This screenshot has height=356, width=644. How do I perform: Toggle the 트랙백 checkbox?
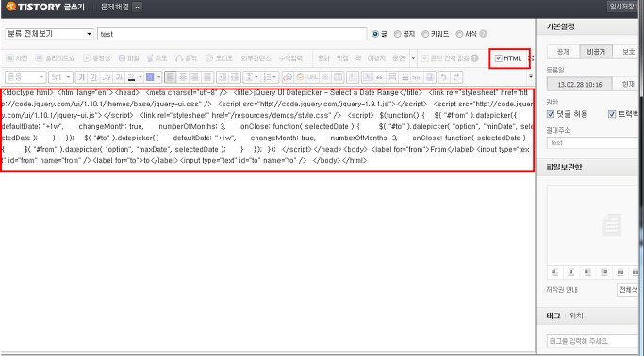[612, 114]
